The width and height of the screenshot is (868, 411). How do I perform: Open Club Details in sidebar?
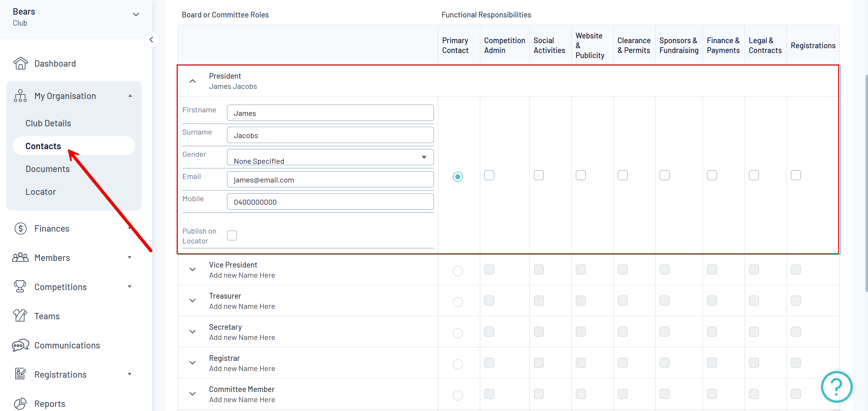tap(48, 123)
